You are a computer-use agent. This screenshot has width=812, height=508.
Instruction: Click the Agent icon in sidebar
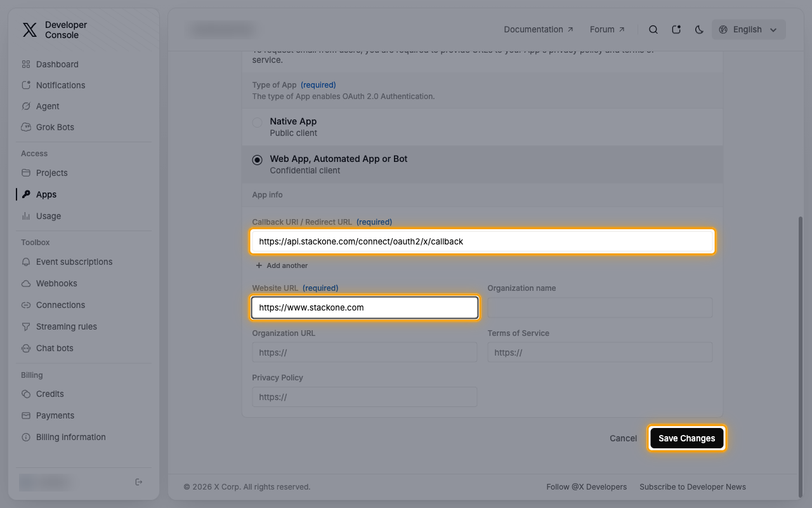(x=26, y=106)
